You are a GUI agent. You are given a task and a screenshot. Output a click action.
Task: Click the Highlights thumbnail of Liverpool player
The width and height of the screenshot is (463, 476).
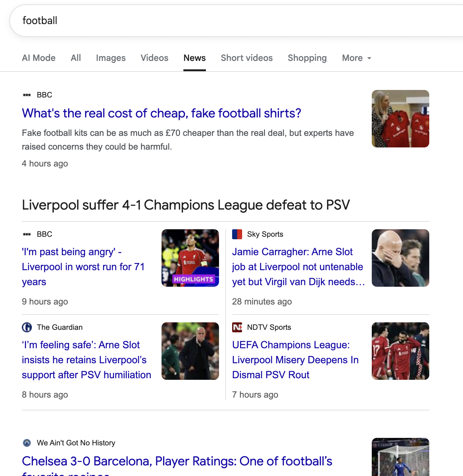[190, 258]
